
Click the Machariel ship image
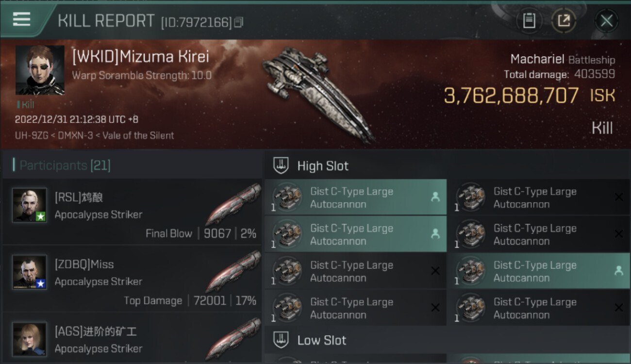click(318, 92)
